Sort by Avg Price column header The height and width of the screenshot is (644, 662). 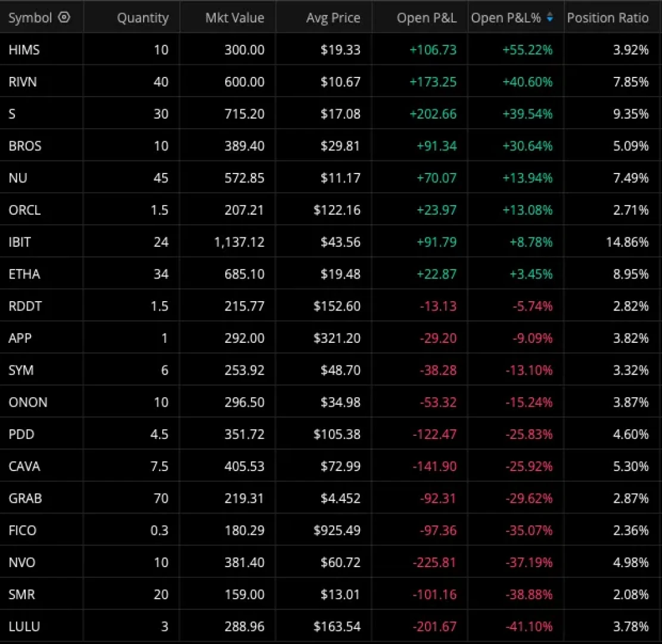pos(333,18)
